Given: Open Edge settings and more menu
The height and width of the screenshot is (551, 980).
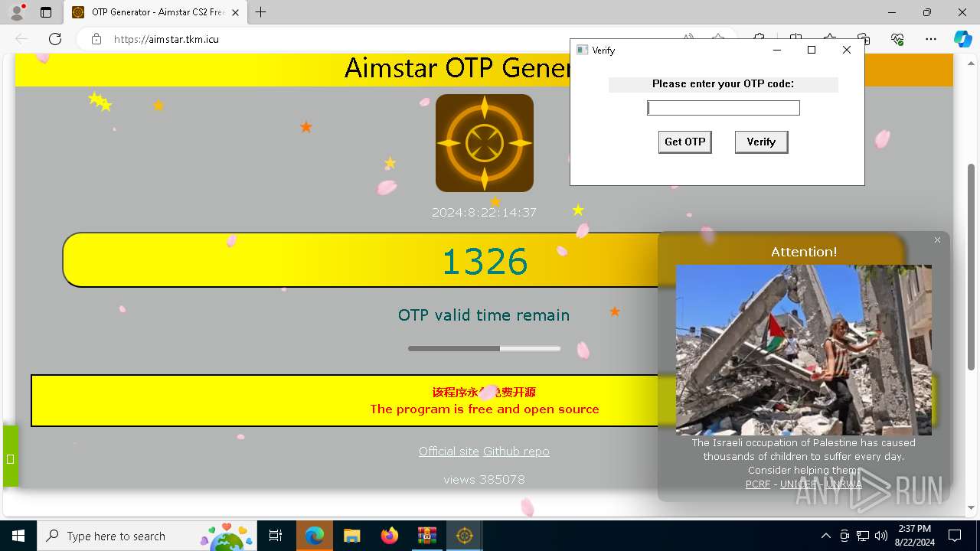Looking at the screenshot, I should click(x=931, y=39).
